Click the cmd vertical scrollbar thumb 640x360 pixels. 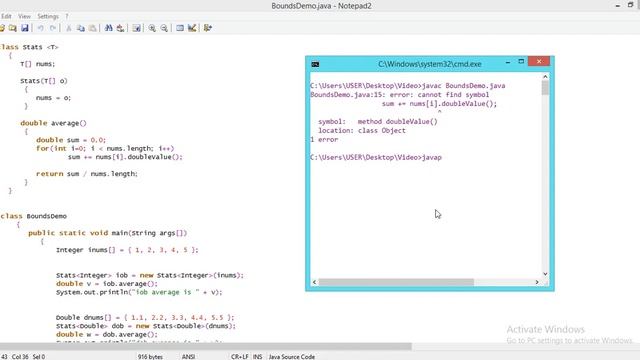click(545, 88)
